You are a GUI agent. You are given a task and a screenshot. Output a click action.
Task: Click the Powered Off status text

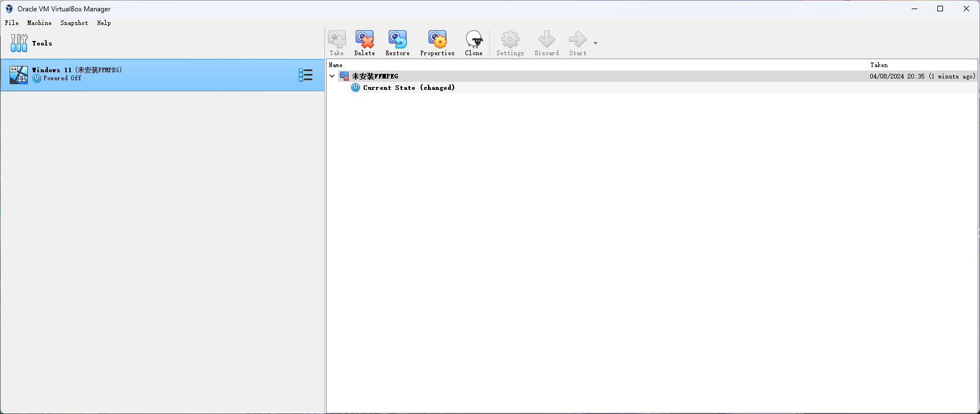pos(63,78)
